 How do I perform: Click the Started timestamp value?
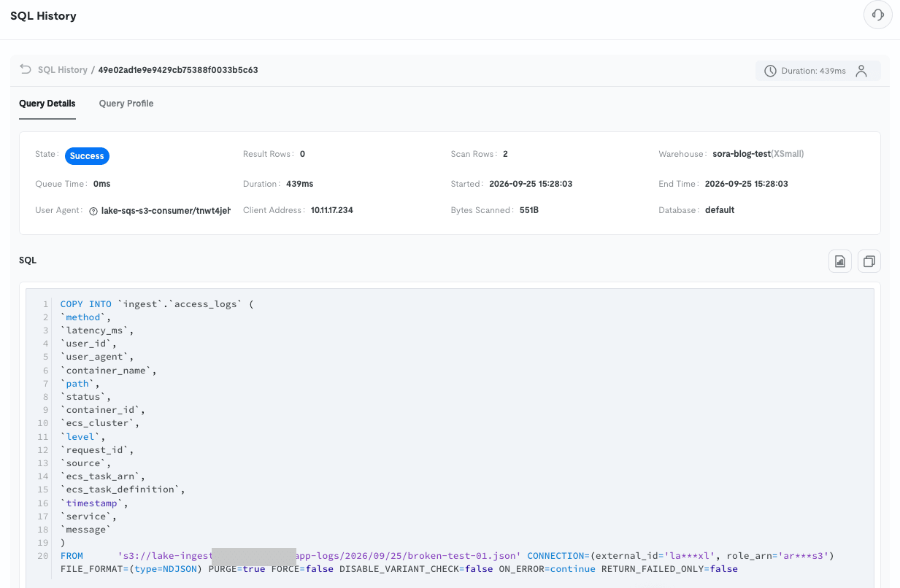coord(531,184)
